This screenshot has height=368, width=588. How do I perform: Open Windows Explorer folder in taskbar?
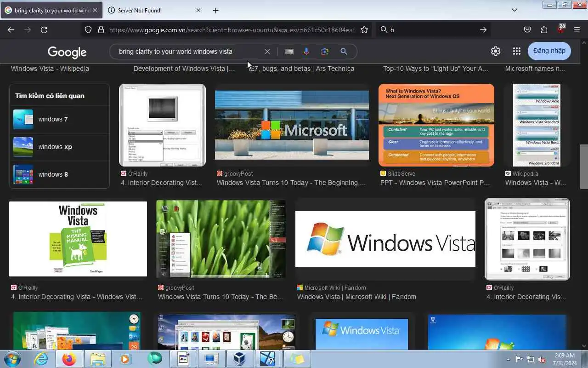coord(98,359)
